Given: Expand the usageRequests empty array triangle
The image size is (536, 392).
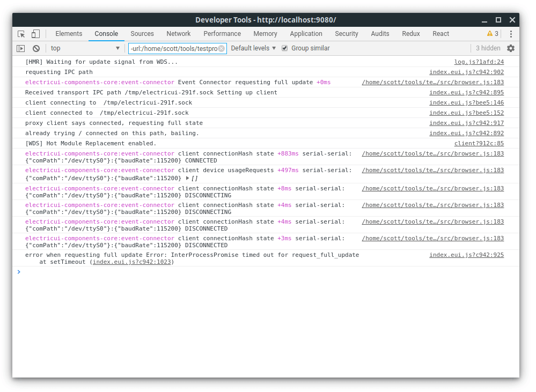Looking at the screenshot, I should click(x=187, y=179).
